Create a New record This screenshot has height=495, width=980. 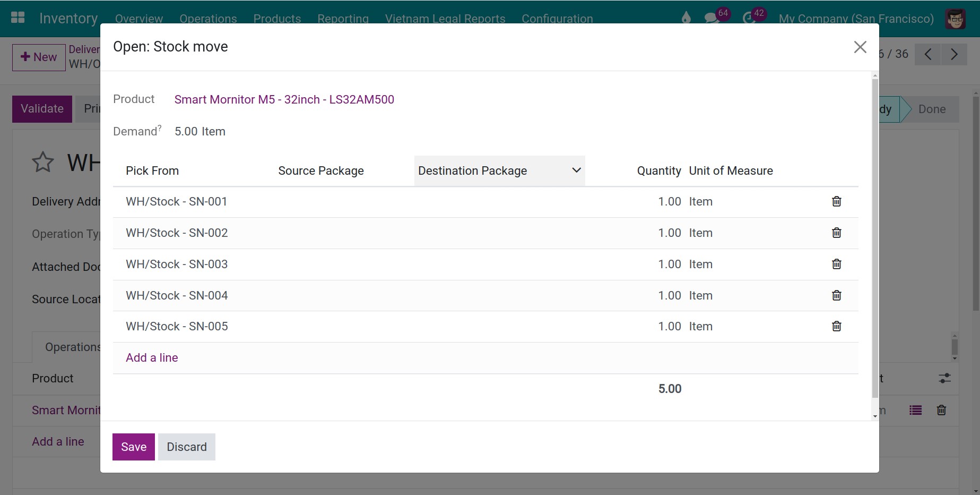(x=39, y=57)
